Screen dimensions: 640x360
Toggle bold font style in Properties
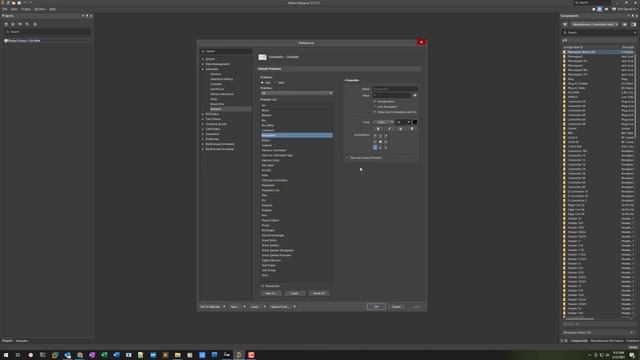(378, 129)
